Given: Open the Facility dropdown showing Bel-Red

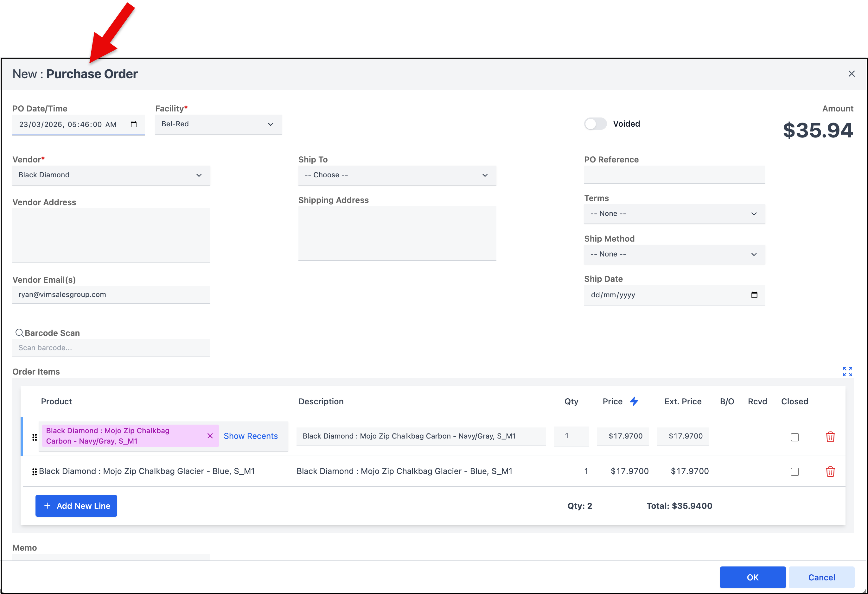Looking at the screenshot, I should pyautogui.click(x=218, y=124).
